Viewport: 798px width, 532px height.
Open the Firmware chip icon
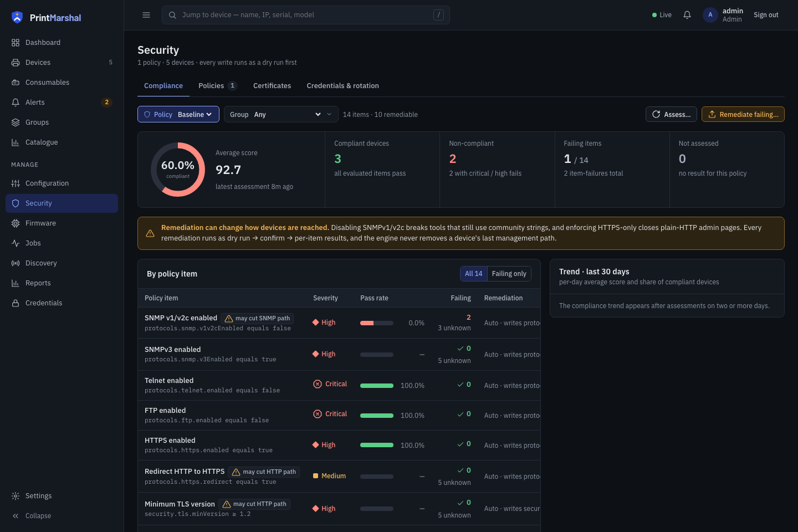pos(16,223)
